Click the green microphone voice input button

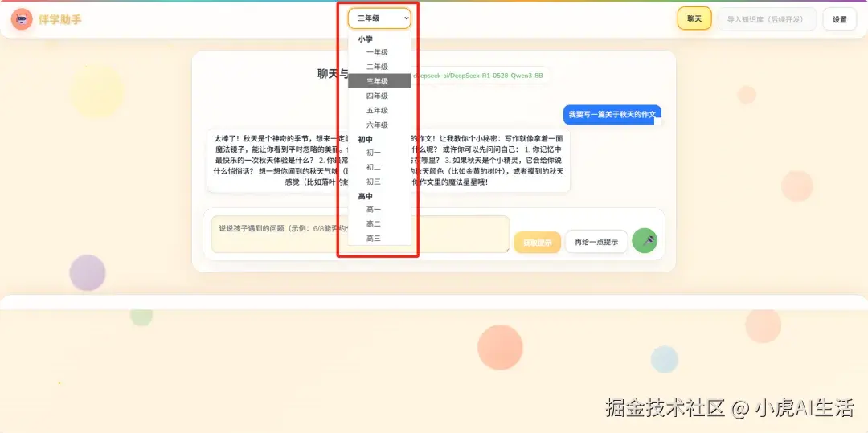(645, 240)
